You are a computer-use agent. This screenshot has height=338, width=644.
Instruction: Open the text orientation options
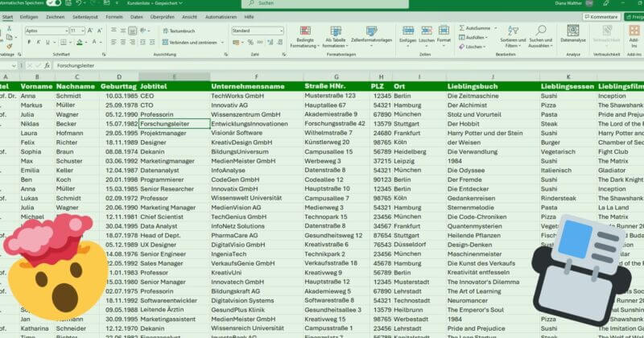tap(144, 31)
